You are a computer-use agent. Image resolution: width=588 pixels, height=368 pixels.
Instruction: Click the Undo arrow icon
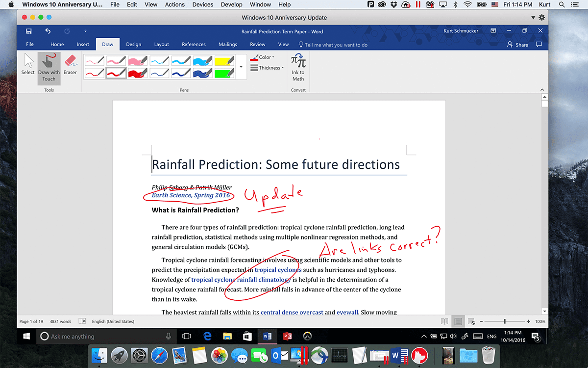48,31
